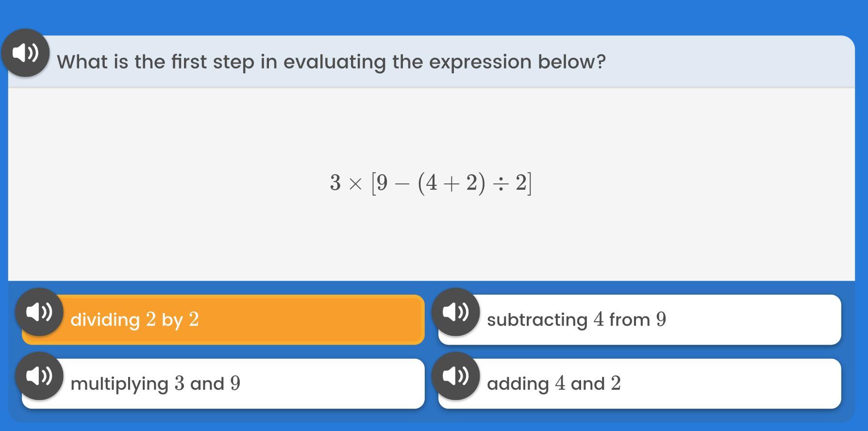Viewport: 868px width, 431px height.
Task: Click the math expression in the center
Action: 431,183
